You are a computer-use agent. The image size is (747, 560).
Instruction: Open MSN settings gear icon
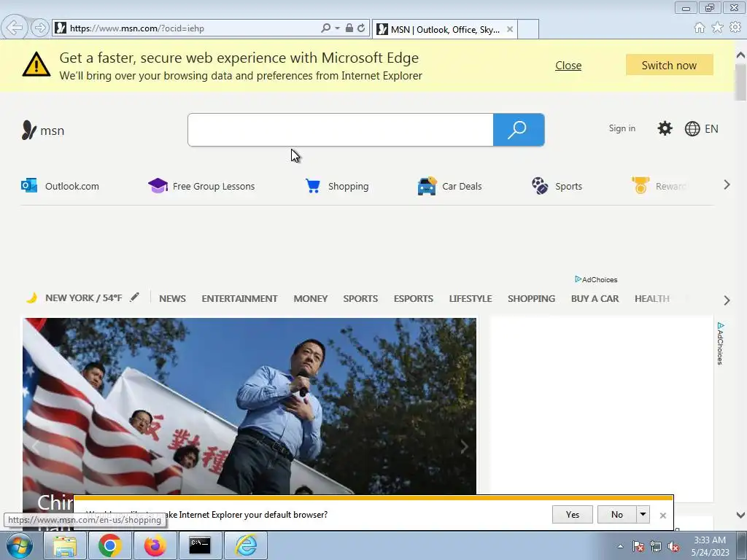coord(665,128)
